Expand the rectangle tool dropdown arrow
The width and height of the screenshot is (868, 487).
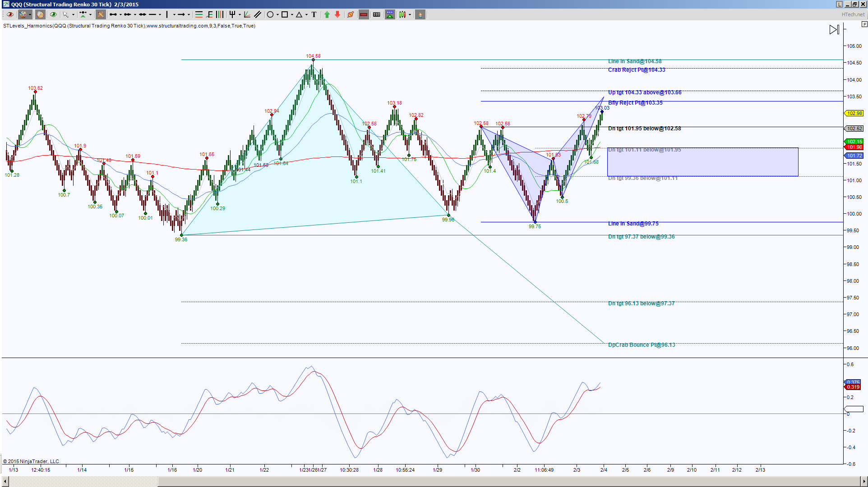(x=292, y=14)
